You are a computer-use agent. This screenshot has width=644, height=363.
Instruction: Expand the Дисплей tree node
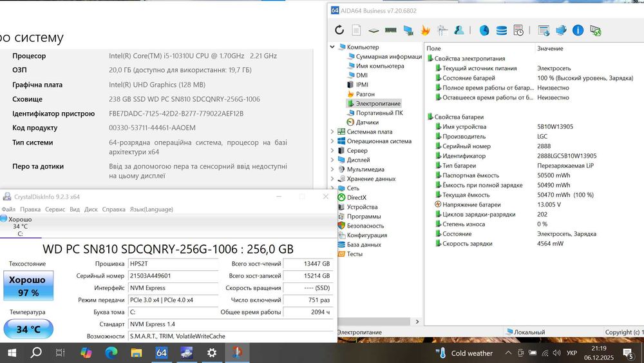click(x=332, y=160)
